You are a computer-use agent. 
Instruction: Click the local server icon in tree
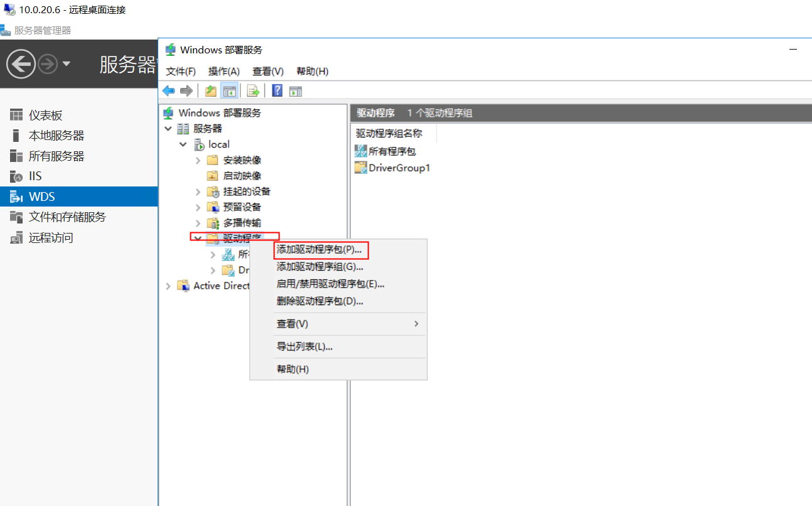point(199,144)
